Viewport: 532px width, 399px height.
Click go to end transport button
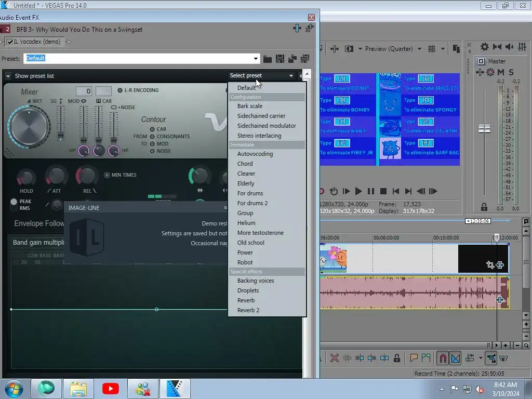(x=408, y=191)
